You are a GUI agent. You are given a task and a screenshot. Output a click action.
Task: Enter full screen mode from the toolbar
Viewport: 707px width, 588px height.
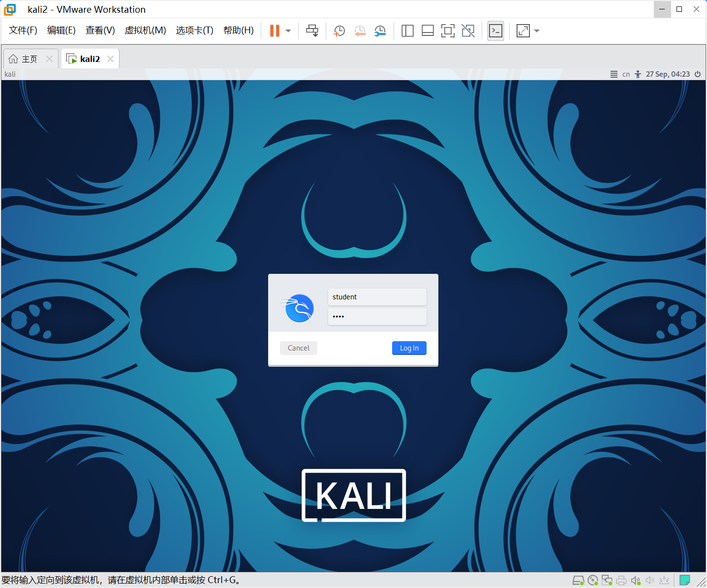click(x=448, y=31)
